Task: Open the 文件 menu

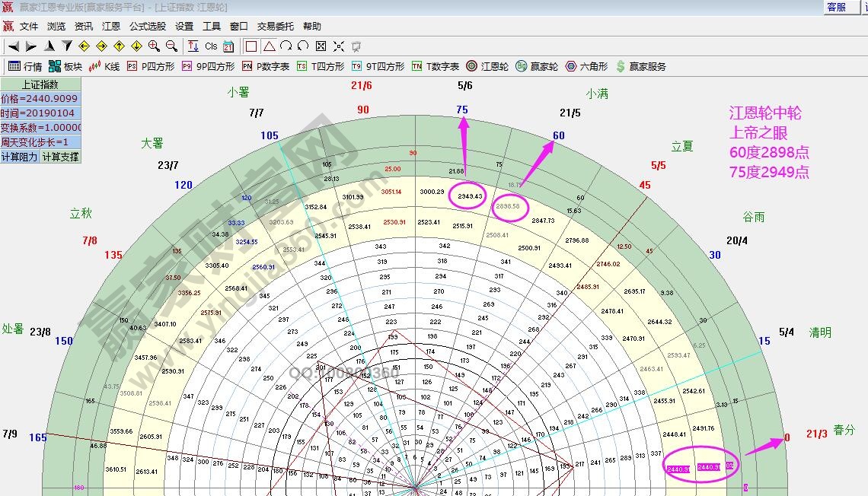Action: coord(29,26)
